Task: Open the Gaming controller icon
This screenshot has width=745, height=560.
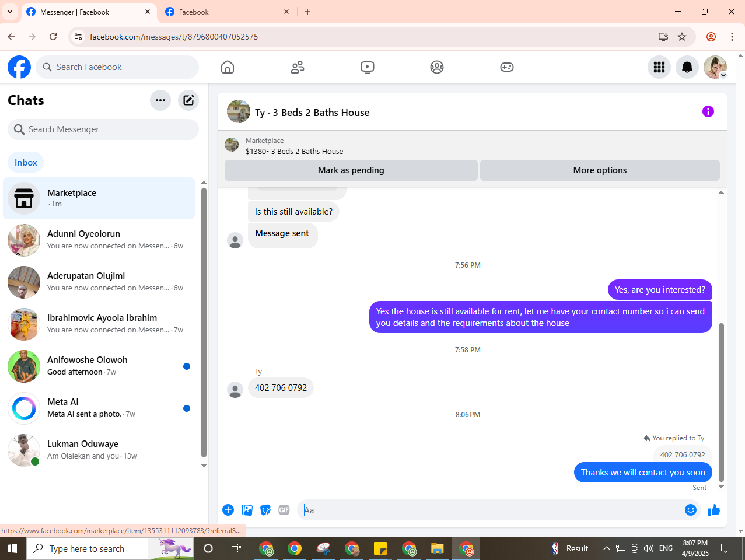Action: click(x=507, y=67)
